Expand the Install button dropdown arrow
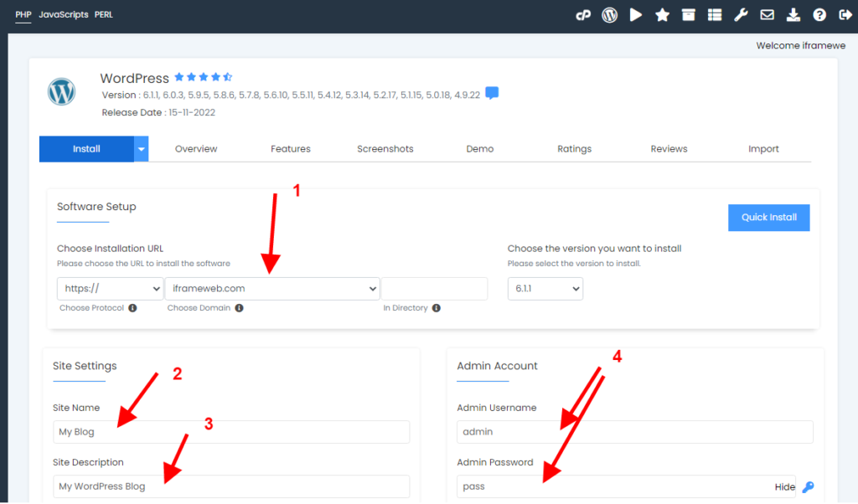 (141, 149)
